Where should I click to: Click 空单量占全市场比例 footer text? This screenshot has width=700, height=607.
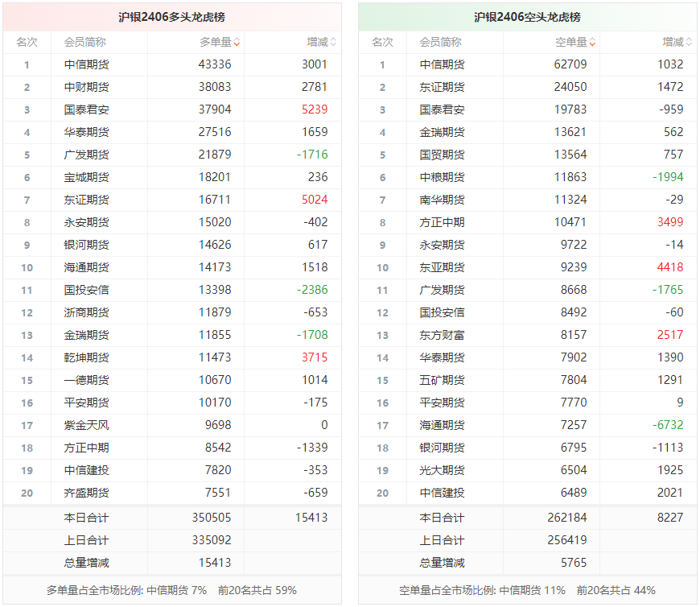pyautogui.click(x=527, y=590)
